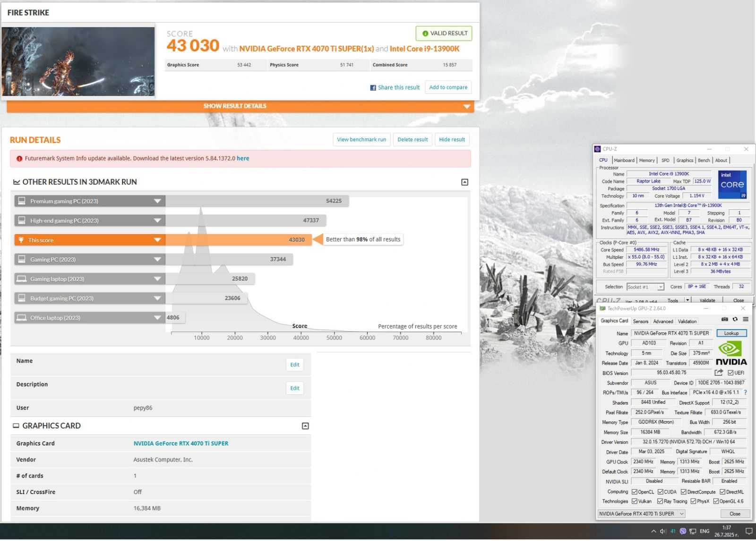Click the Validate button in CPU-Z
The image size is (756, 541).
click(x=707, y=300)
